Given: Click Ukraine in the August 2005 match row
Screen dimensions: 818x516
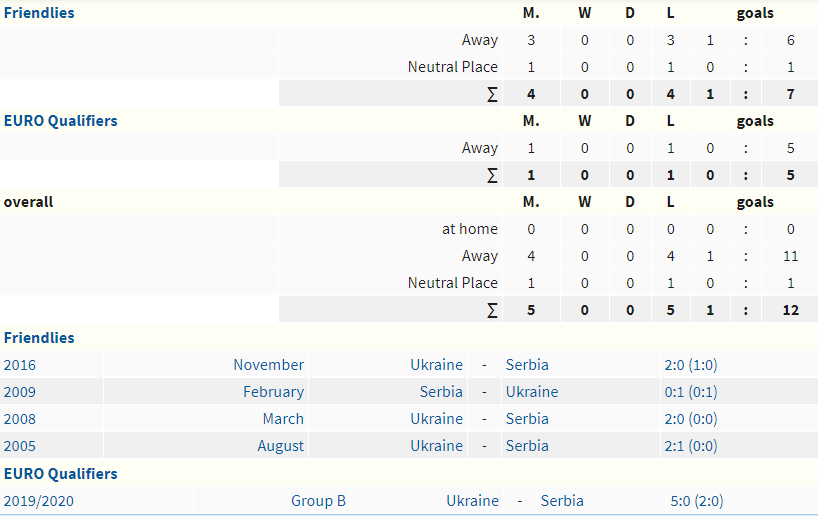Looking at the screenshot, I should 436,446.
